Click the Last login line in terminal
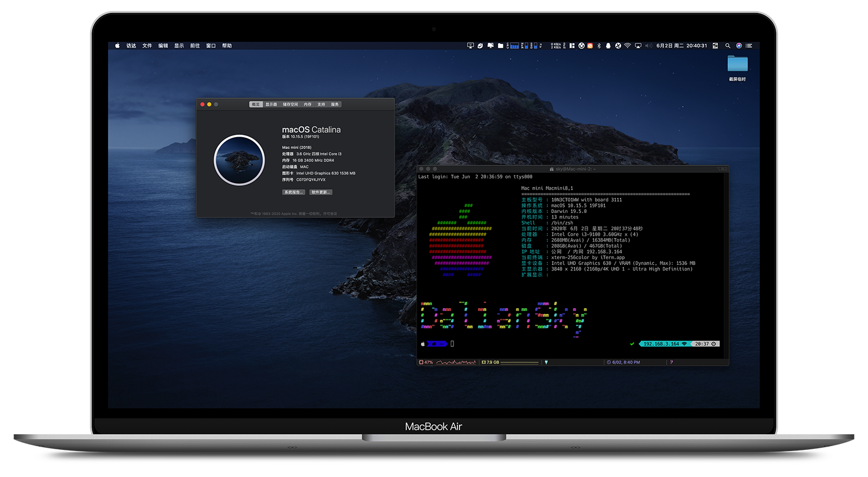Screen dimensions: 868x477 point(475,177)
